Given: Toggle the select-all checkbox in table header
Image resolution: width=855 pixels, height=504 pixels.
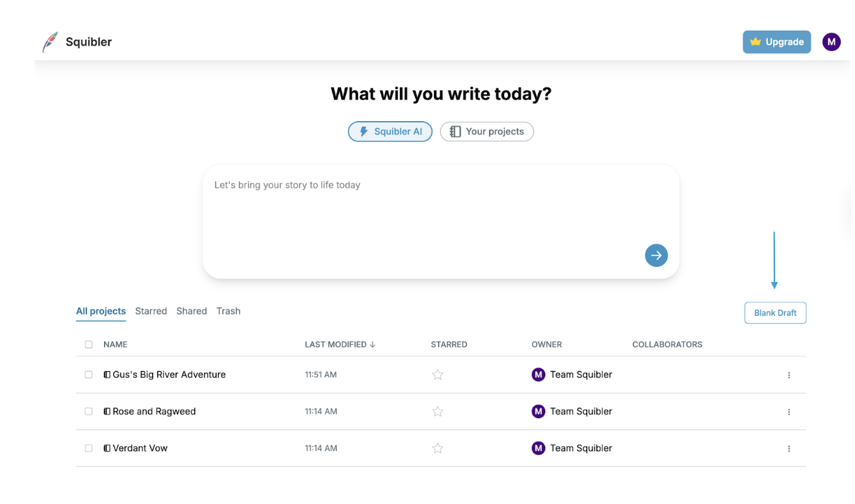Looking at the screenshot, I should (88, 344).
